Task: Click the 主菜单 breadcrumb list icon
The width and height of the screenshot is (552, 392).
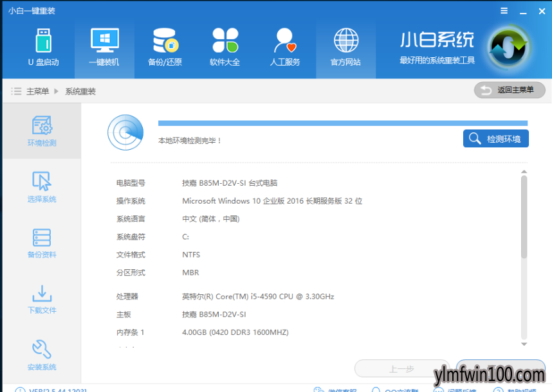Action: tap(16, 91)
